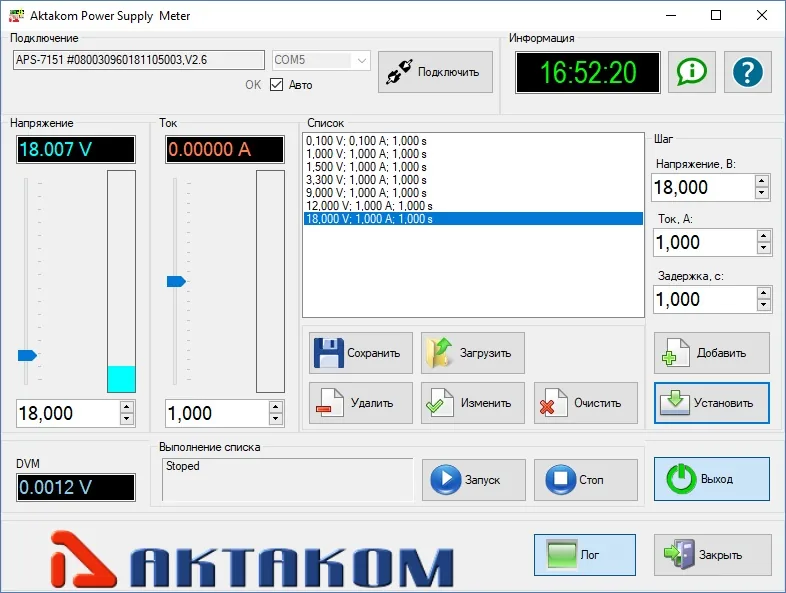Click the 16:52:20 clock display

click(587, 73)
